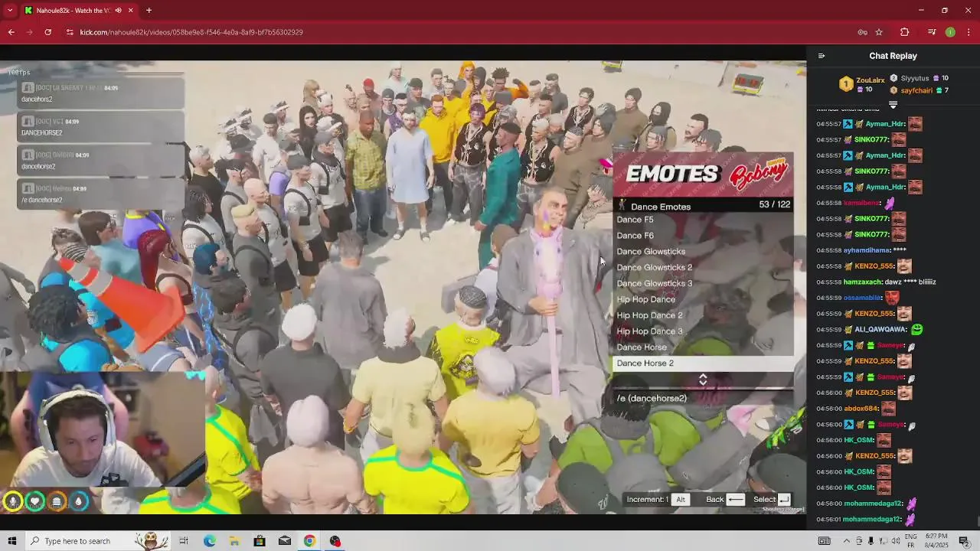Screen dimensions: 980x551
Task: Open the media controls playlist icon
Action: pyautogui.click(x=932, y=32)
